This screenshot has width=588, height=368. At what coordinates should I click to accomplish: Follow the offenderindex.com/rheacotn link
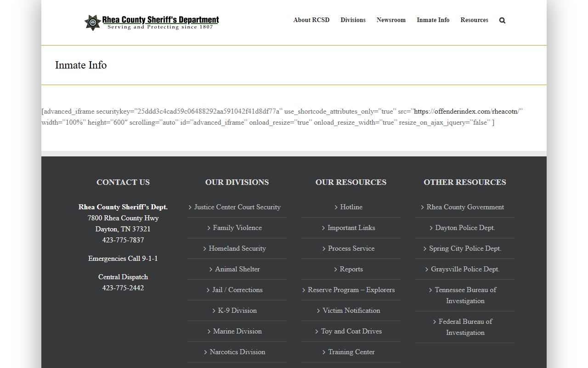[x=466, y=111]
